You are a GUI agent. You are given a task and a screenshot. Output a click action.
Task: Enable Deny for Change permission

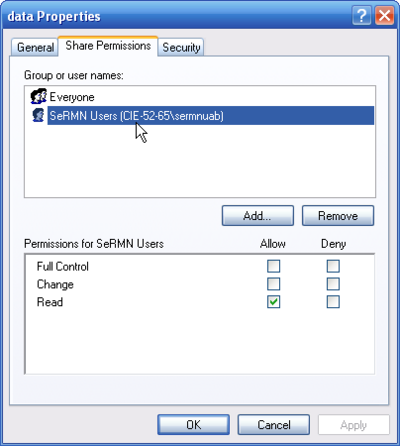pos(333,284)
